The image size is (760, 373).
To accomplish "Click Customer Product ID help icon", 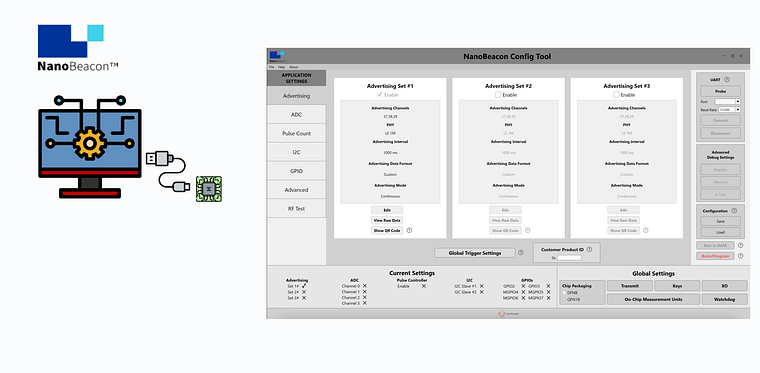I will pyautogui.click(x=589, y=249).
